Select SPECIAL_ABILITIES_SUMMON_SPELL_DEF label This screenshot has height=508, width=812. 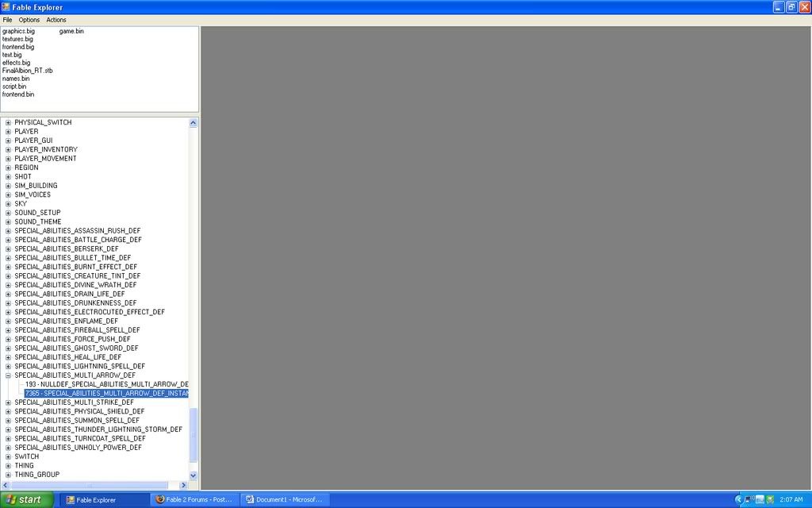(77, 421)
